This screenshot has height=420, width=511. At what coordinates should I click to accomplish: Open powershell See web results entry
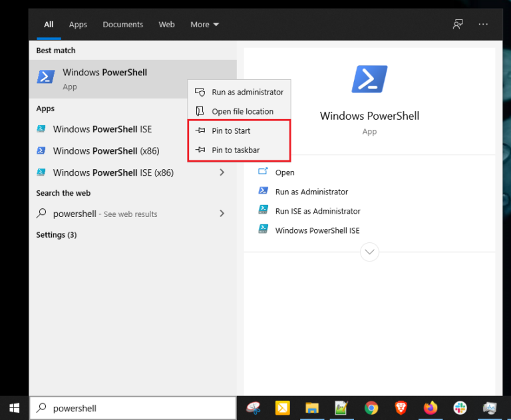pyautogui.click(x=132, y=214)
